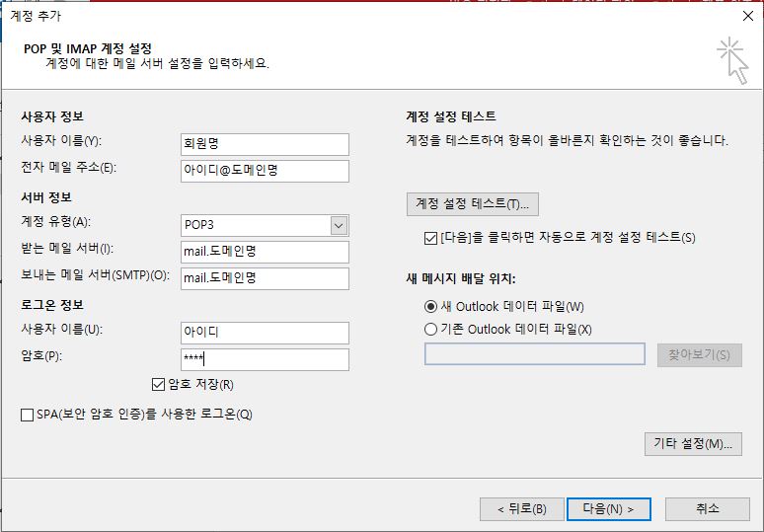
Task: Close the 계정 추가 dialog window
Action: pos(746,15)
